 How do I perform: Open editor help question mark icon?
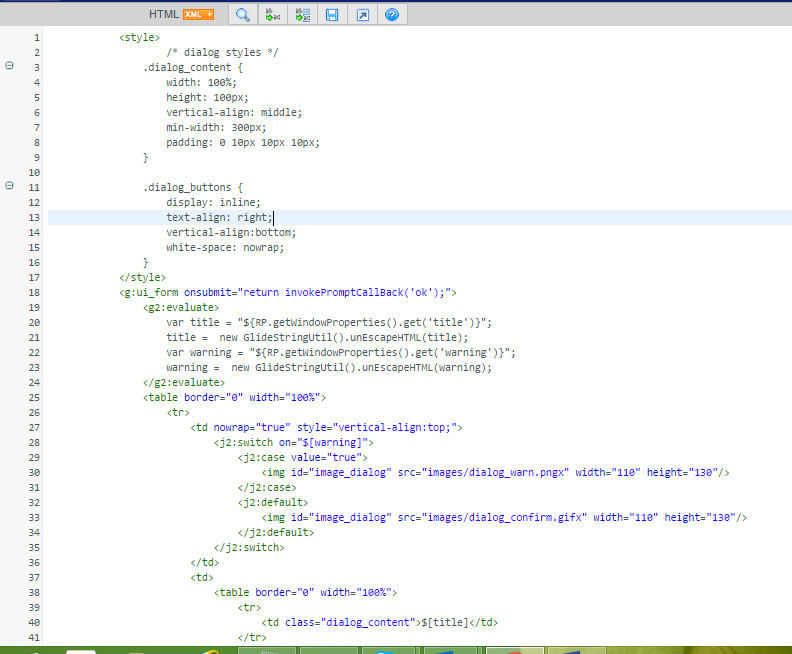pyautogui.click(x=392, y=15)
